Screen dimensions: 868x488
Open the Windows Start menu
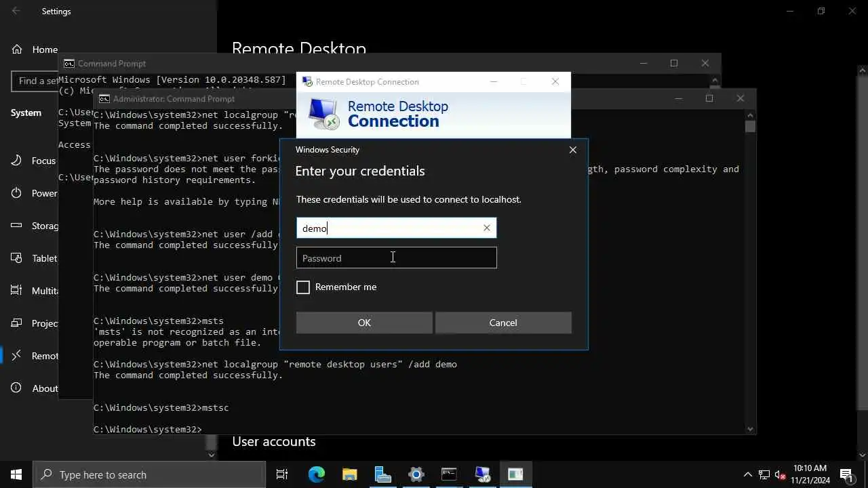click(16, 474)
